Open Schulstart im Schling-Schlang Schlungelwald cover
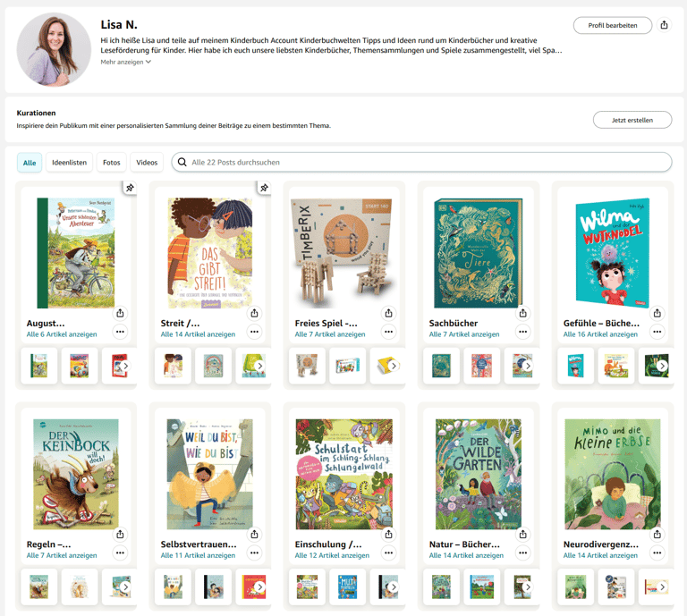Viewport: 687px width, 616px height. (343, 474)
